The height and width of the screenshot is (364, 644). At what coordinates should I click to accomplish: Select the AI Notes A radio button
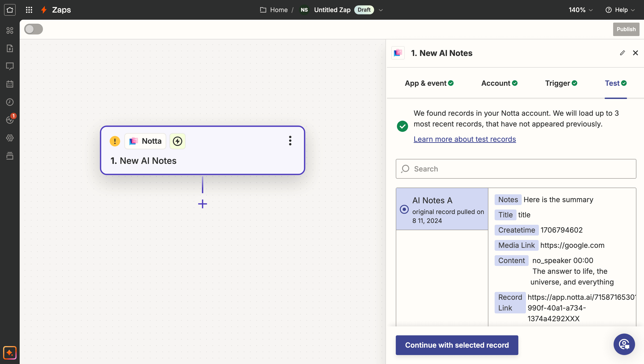tap(404, 209)
